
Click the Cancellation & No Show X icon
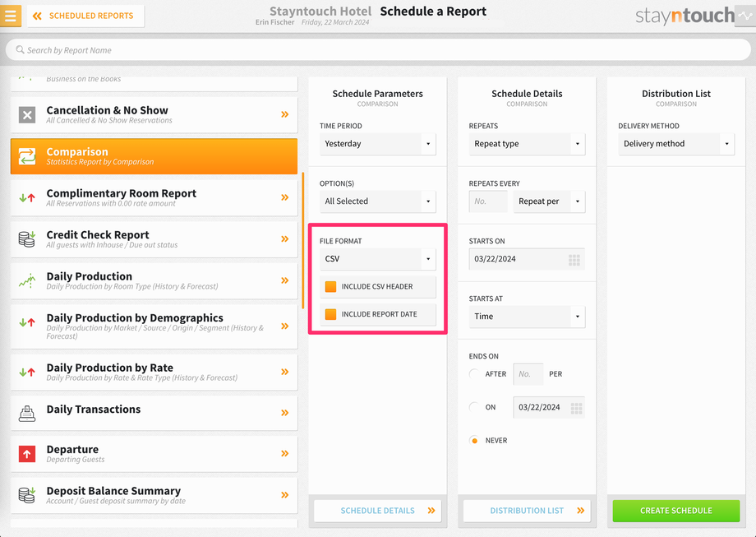pos(27,115)
